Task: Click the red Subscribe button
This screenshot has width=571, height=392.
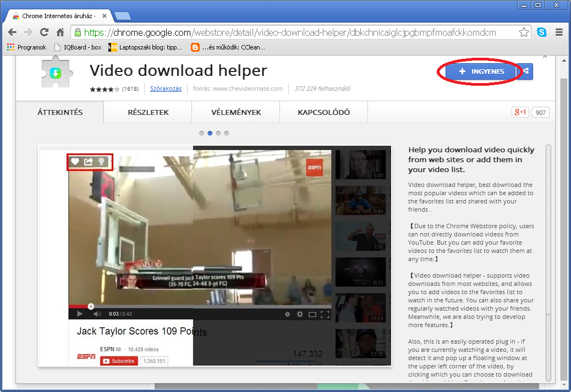Action: tap(119, 361)
